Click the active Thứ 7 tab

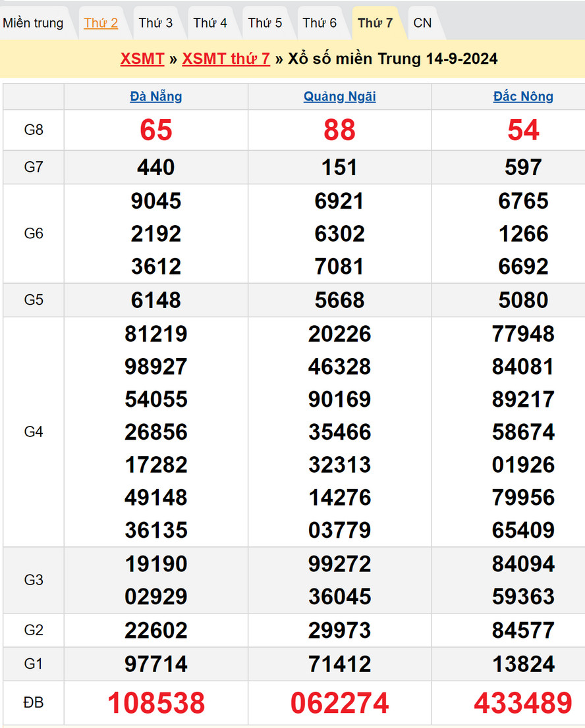[375, 23]
